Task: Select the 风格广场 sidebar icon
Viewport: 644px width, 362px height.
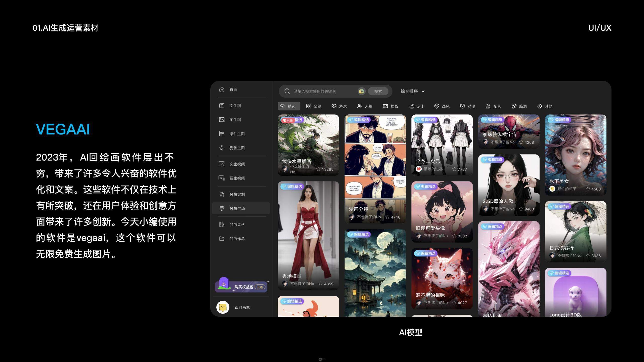Action: (222, 208)
